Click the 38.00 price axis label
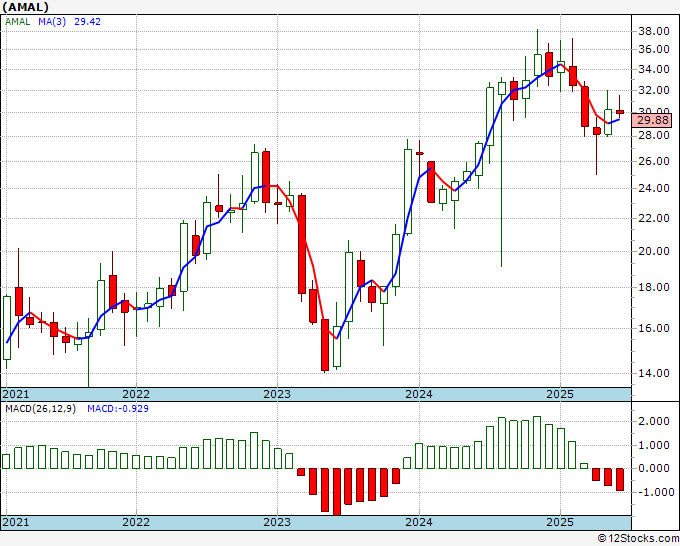Image resolution: width=680 pixels, height=546 pixels. [654, 31]
